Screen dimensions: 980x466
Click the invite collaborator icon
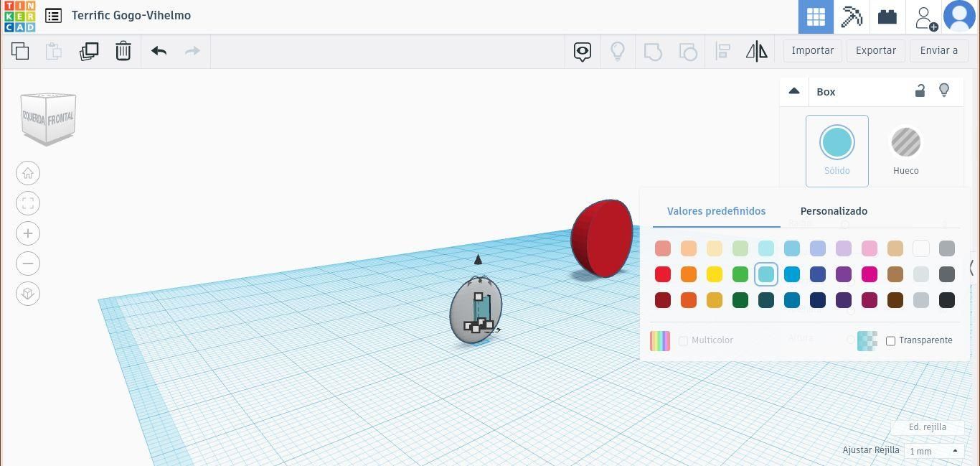point(925,17)
